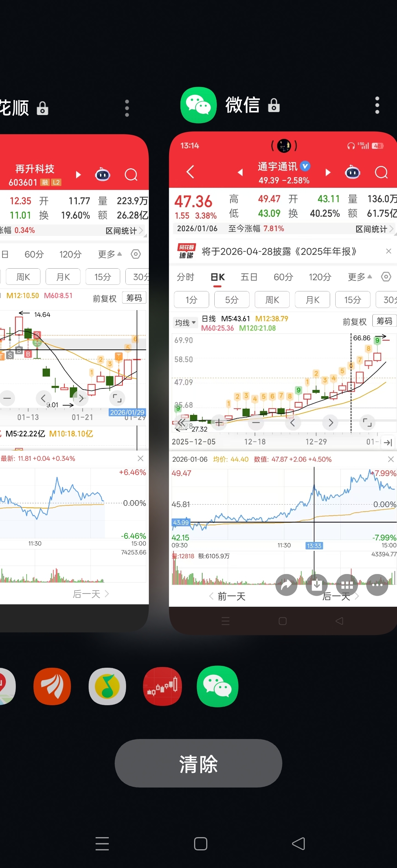Switch to the 五日 tab
This screenshot has height=868, width=397.
pos(249,277)
